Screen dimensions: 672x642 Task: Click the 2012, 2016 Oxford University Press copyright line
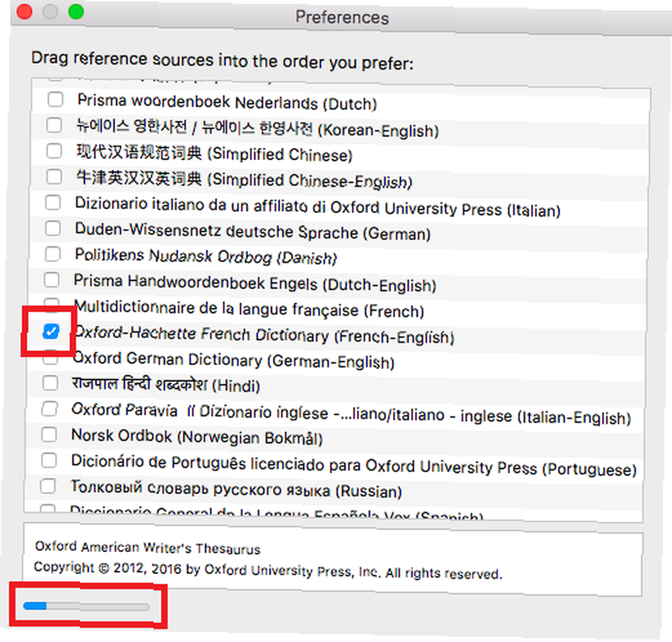pyautogui.click(x=268, y=570)
